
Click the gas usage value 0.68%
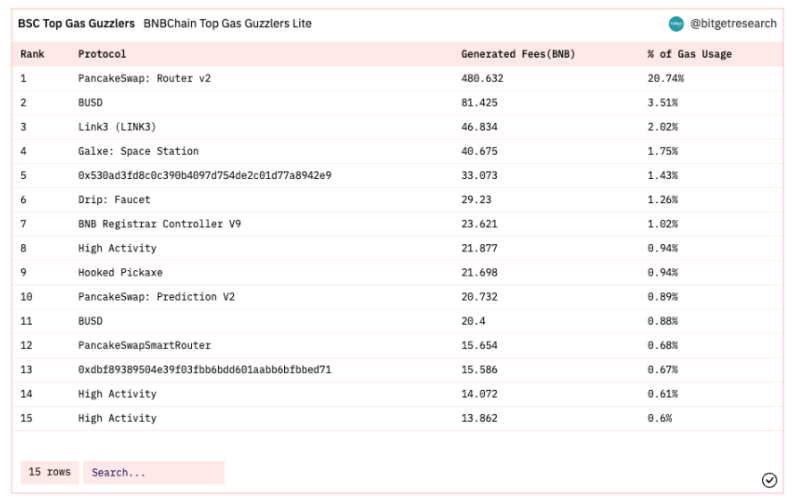pyautogui.click(x=663, y=345)
